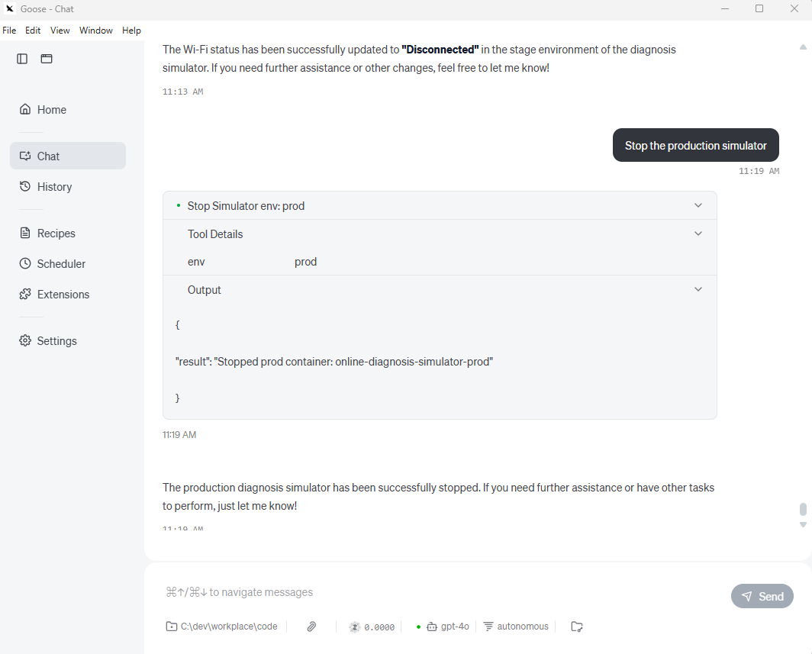Click the C:\dev\workplace\code working directory
This screenshot has height=654, width=812.
[x=222, y=627]
